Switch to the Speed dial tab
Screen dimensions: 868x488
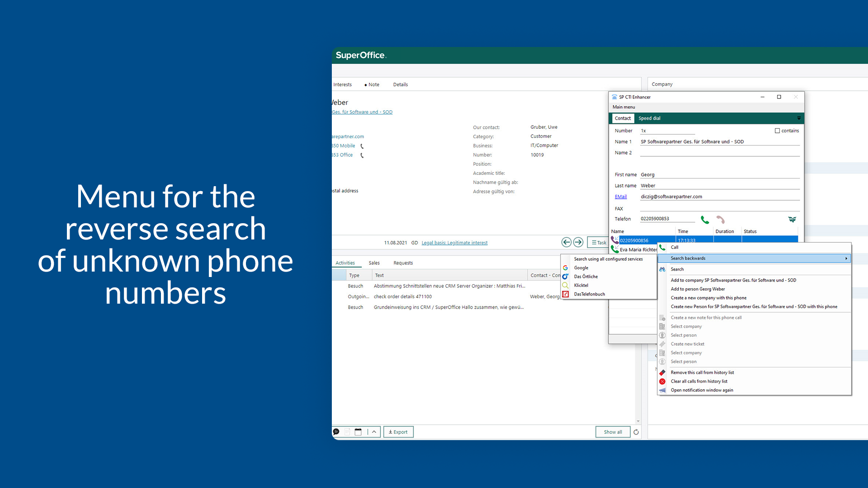[649, 118]
